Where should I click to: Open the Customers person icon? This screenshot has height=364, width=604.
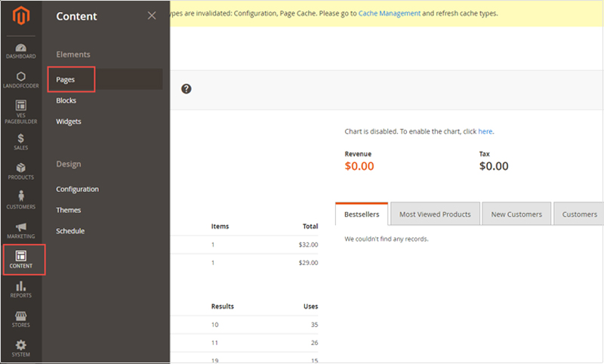21,196
